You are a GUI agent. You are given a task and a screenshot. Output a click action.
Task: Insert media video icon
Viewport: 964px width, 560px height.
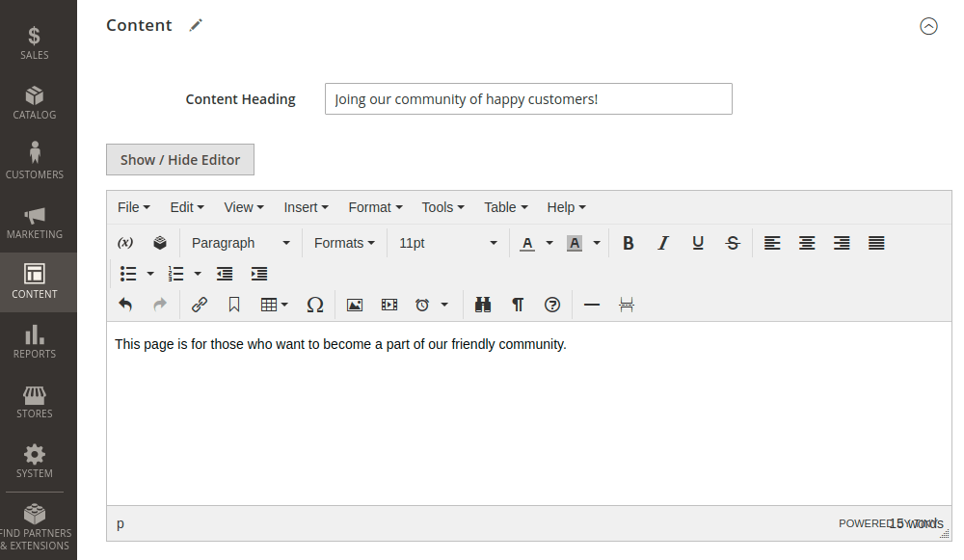click(389, 305)
